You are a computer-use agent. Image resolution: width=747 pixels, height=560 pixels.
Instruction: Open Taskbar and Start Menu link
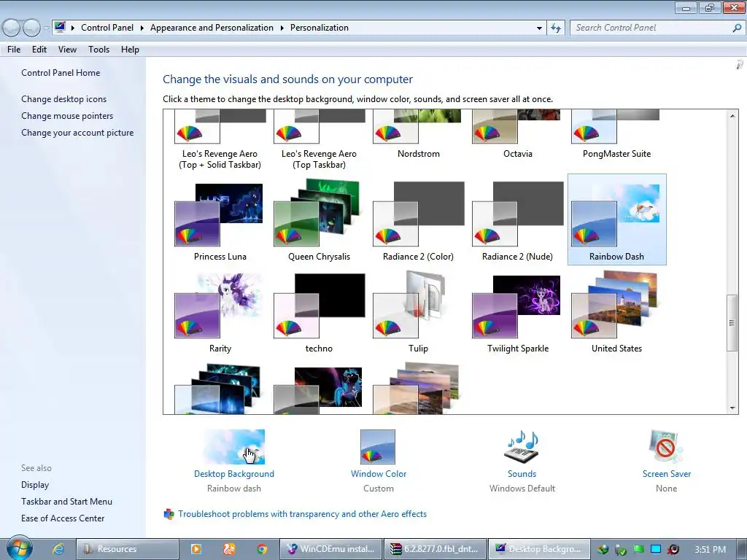point(66,502)
